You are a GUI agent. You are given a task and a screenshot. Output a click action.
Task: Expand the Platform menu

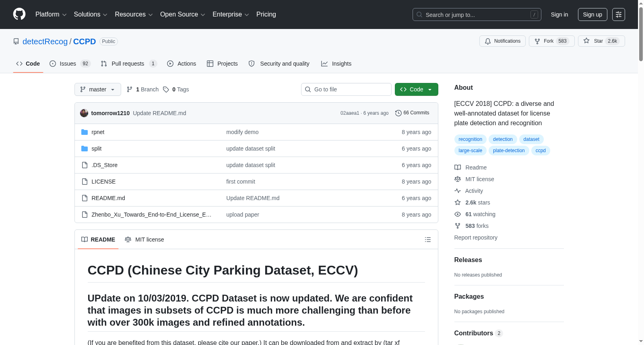pos(51,14)
